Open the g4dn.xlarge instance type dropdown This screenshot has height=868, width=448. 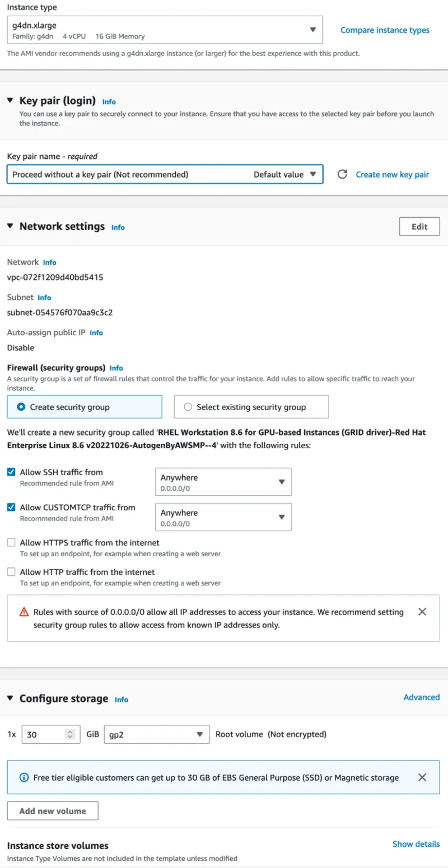[313, 30]
